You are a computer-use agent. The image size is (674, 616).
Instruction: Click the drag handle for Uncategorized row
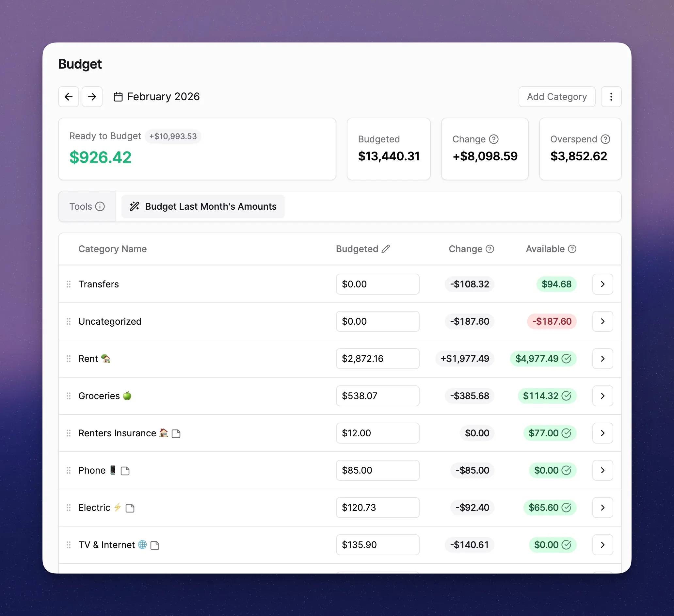coord(69,321)
